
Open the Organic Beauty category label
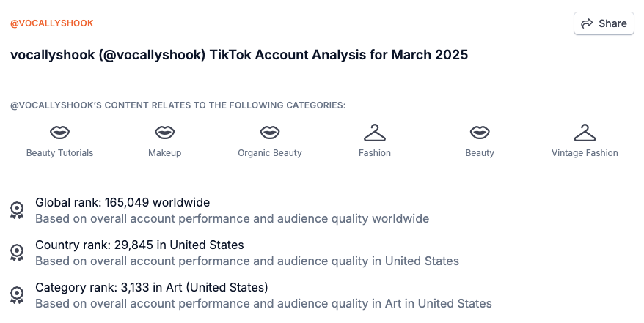tap(270, 153)
